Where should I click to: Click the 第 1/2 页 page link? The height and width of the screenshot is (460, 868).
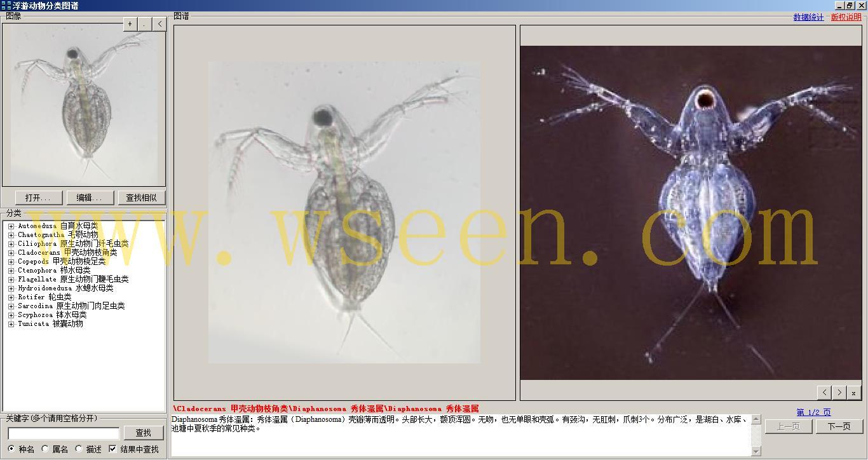(x=814, y=412)
